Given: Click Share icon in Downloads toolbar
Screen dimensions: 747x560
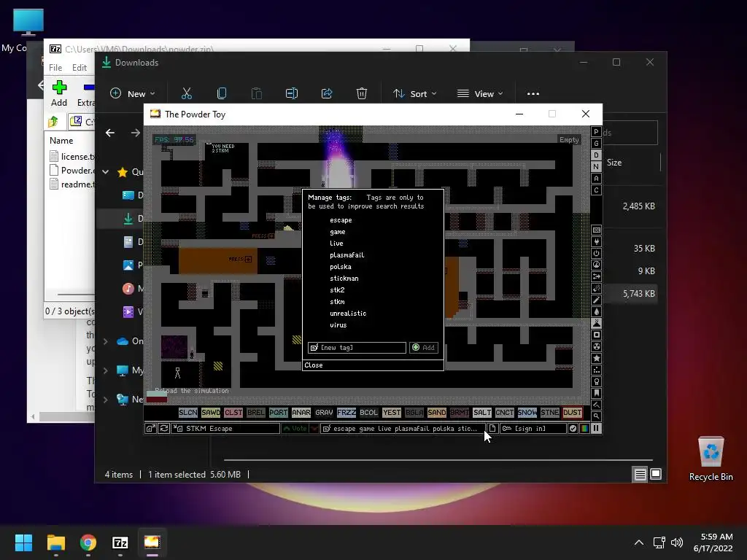Looking at the screenshot, I should point(327,94).
